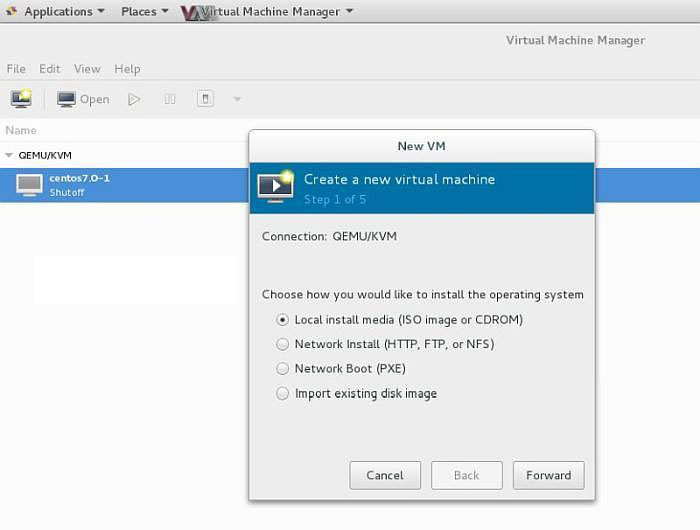Click the centos7.0-1 monitor icon
The image size is (700, 530).
pyautogui.click(x=30, y=185)
